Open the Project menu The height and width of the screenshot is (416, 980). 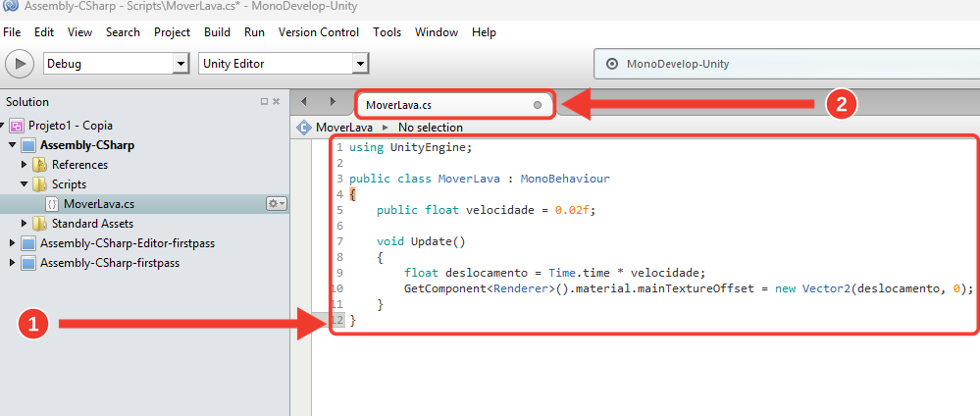pyautogui.click(x=172, y=32)
